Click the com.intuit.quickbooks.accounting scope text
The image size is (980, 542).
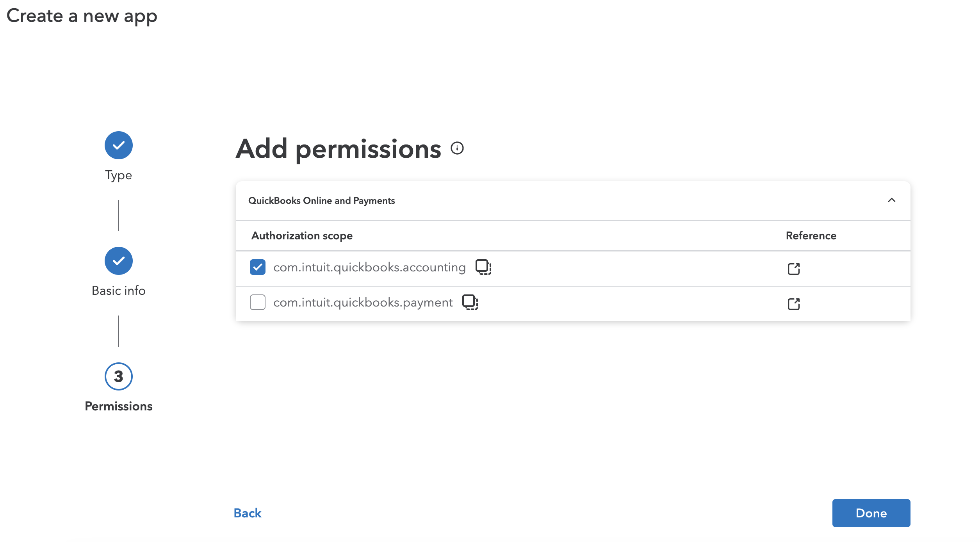(369, 267)
